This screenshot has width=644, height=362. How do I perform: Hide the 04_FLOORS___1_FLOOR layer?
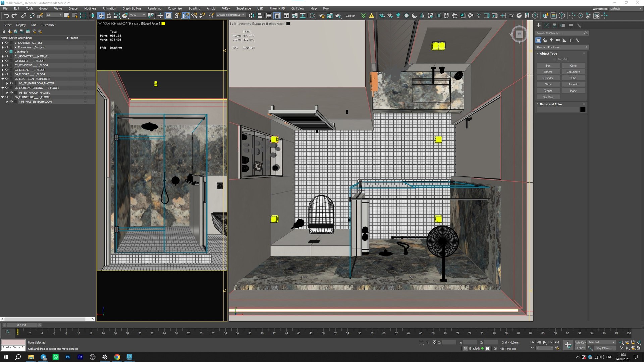point(7,74)
